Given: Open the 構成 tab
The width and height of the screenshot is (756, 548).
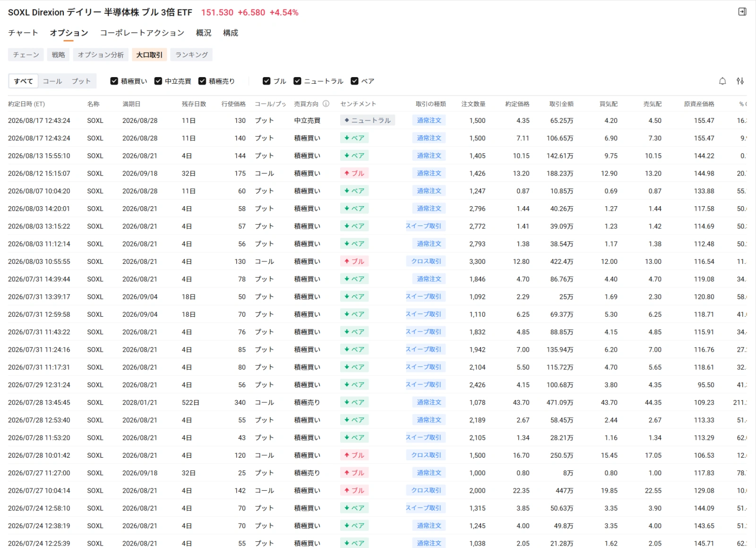Looking at the screenshot, I should (x=231, y=33).
